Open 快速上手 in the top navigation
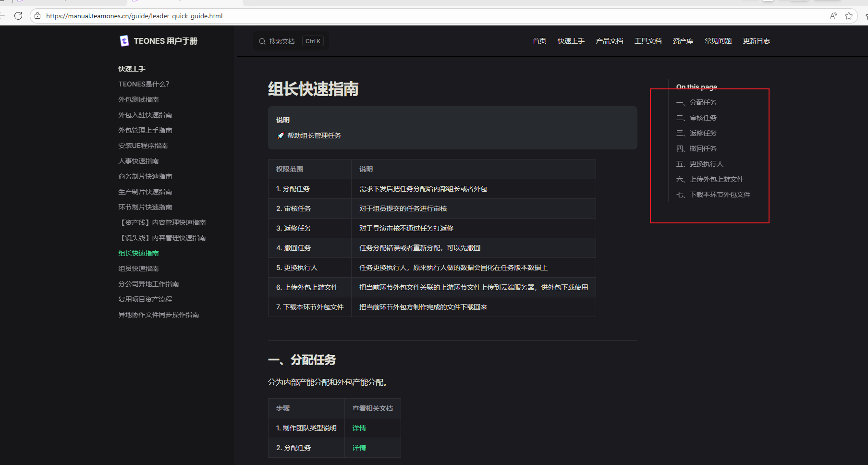This screenshot has height=465, width=868. (x=571, y=41)
